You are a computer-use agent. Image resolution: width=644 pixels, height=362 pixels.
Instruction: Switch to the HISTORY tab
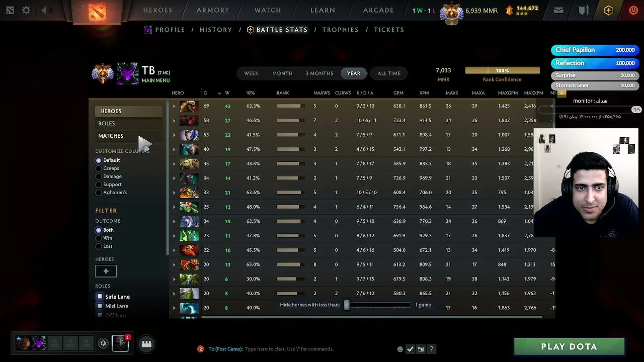[216, 30]
